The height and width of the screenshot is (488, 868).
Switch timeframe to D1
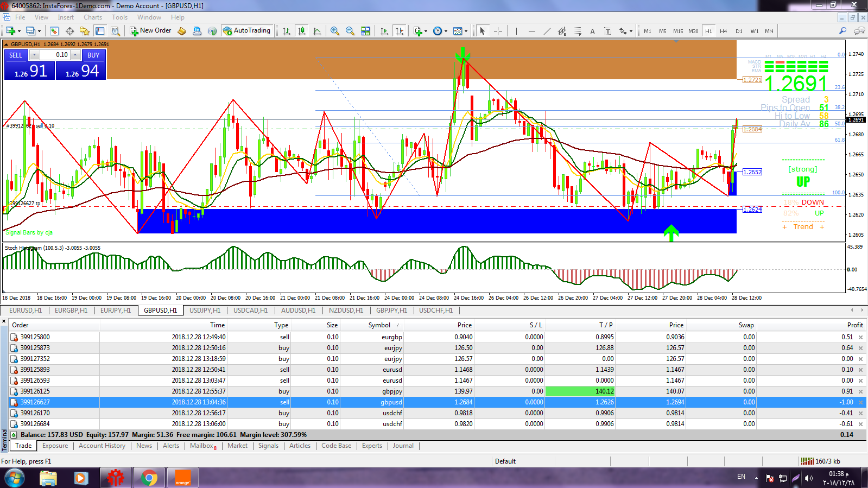739,31
